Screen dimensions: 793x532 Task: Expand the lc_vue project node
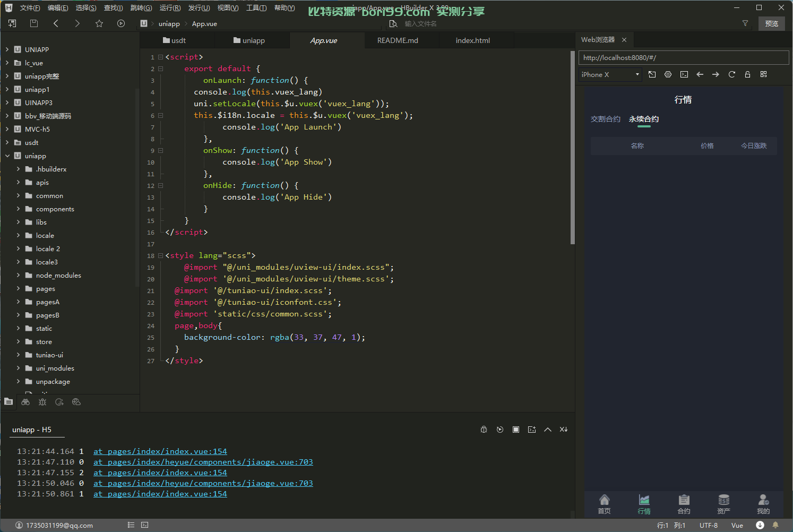[7, 63]
